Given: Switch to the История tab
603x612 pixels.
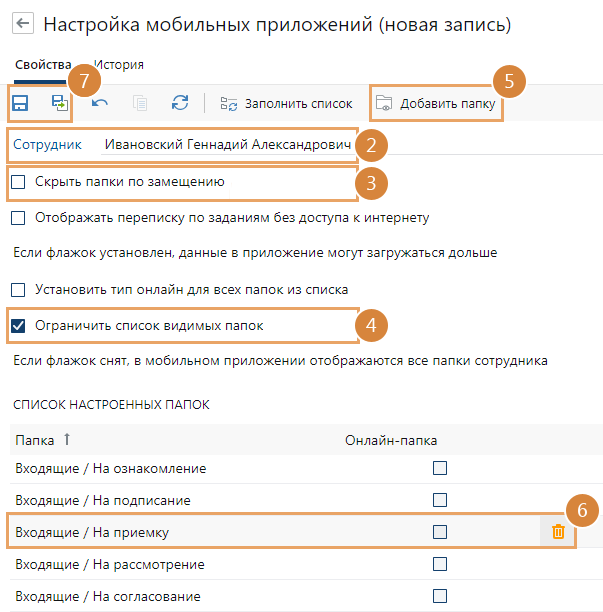Looking at the screenshot, I should tap(119, 65).
